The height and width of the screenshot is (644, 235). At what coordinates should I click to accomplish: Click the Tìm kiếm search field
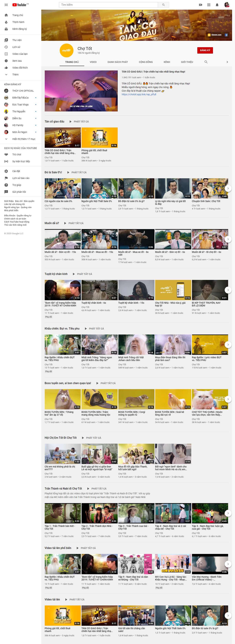pos(109,5)
